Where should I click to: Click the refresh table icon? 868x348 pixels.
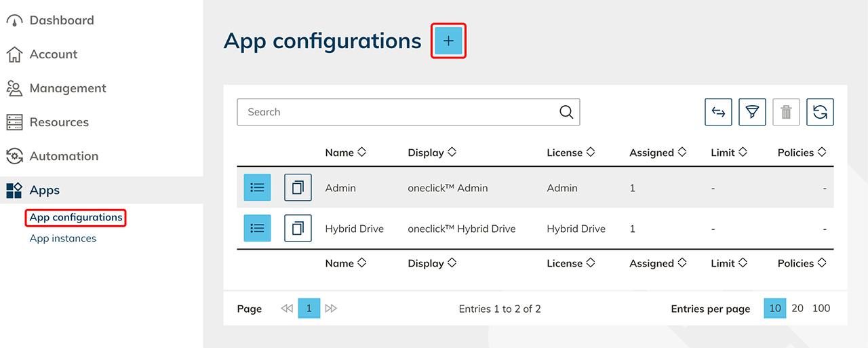click(x=820, y=113)
